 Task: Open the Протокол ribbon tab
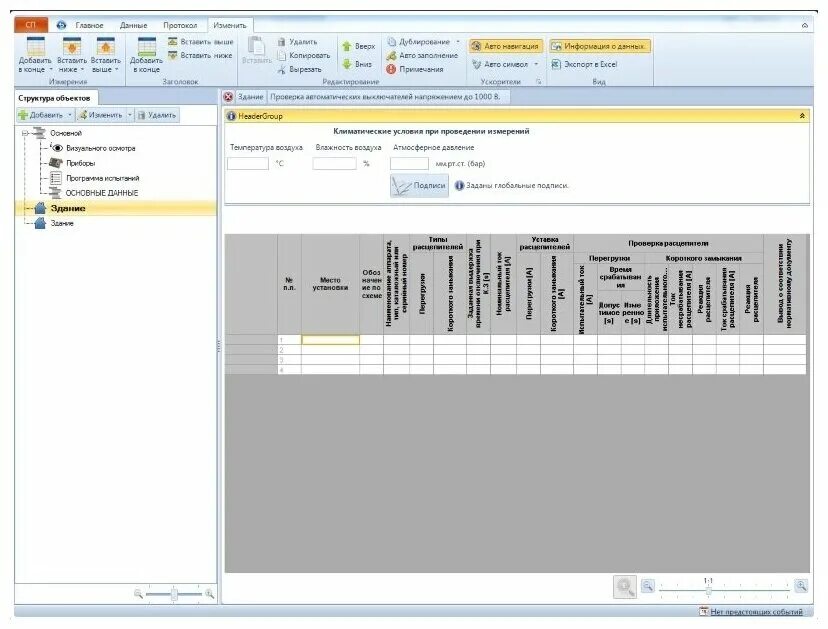tap(180, 25)
